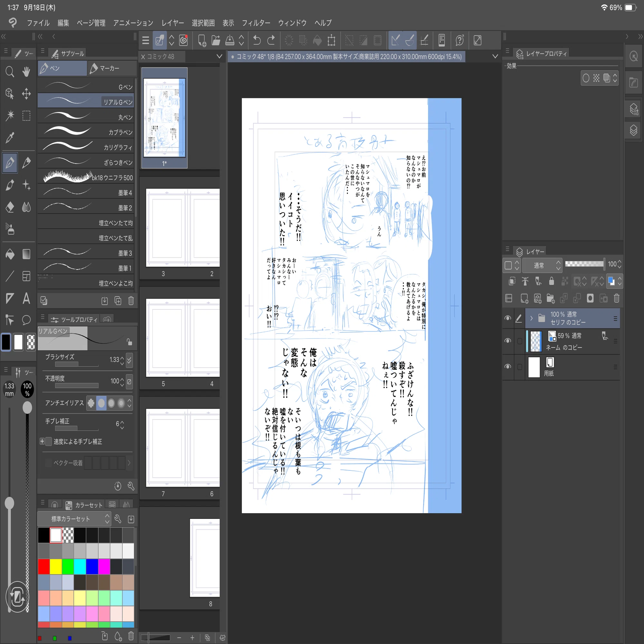Click the frame border tool icon
The width and height of the screenshot is (644, 644).
point(26,276)
